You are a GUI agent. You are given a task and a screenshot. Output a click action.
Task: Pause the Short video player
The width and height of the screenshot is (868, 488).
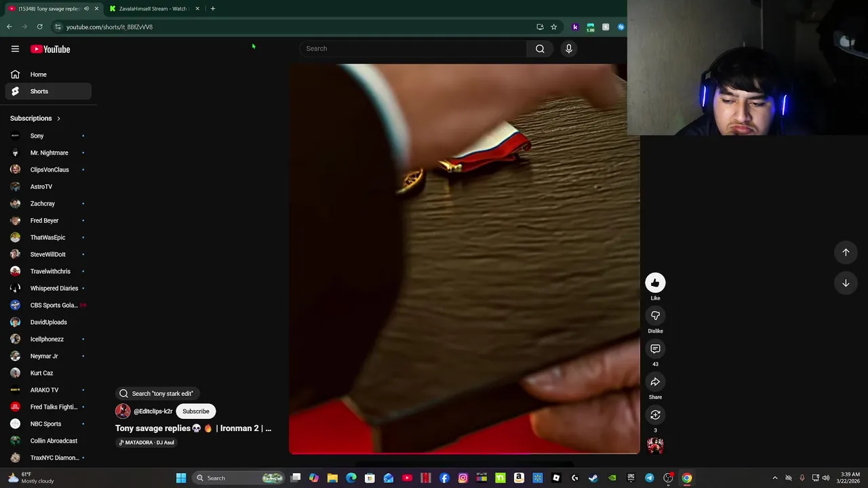(x=464, y=258)
